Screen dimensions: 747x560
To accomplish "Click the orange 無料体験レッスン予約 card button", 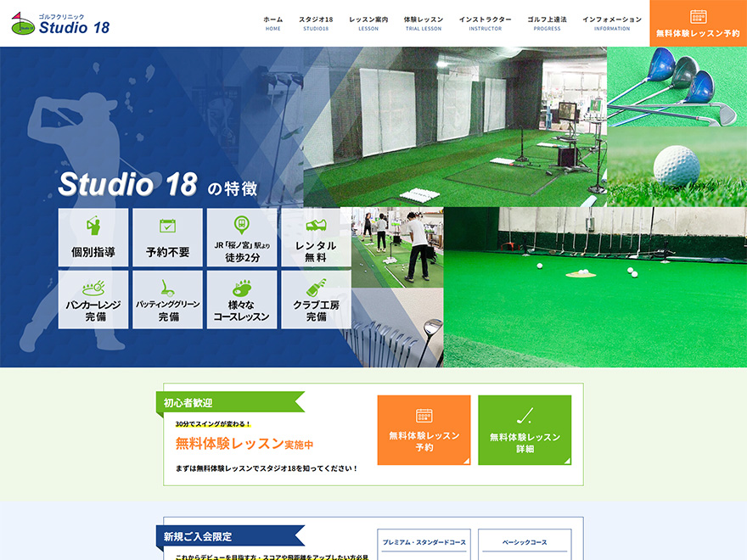I will 424,430.
